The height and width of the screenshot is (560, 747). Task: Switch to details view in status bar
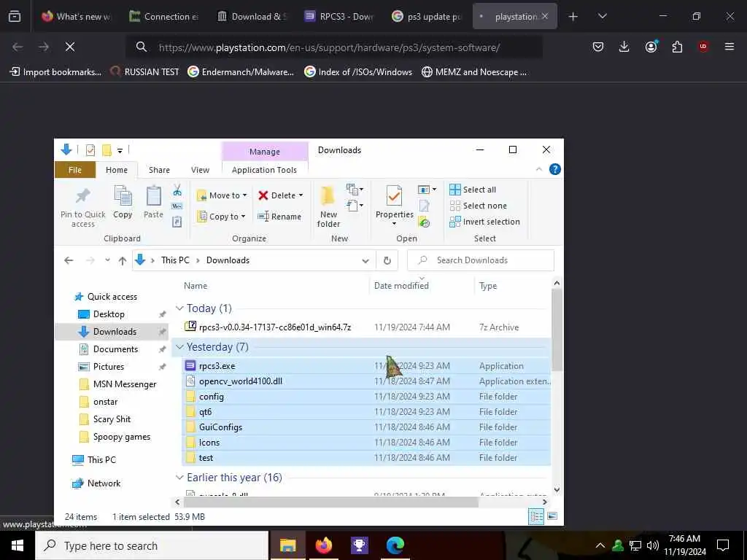[x=536, y=516]
